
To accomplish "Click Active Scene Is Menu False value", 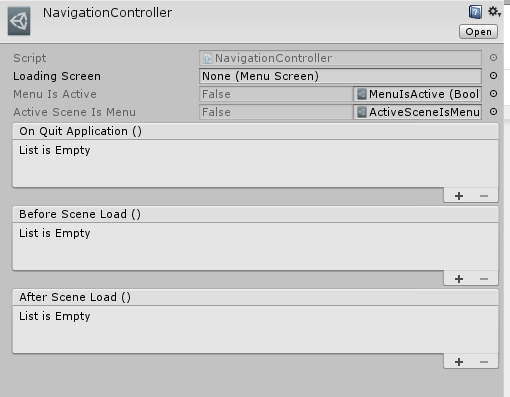I will tap(276, 112).
